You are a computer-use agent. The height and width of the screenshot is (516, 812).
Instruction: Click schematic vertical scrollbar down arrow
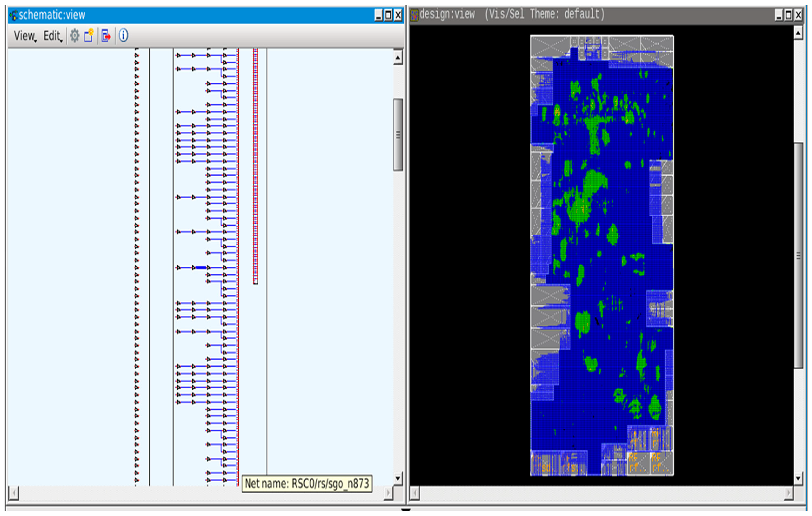coord(398,478)
